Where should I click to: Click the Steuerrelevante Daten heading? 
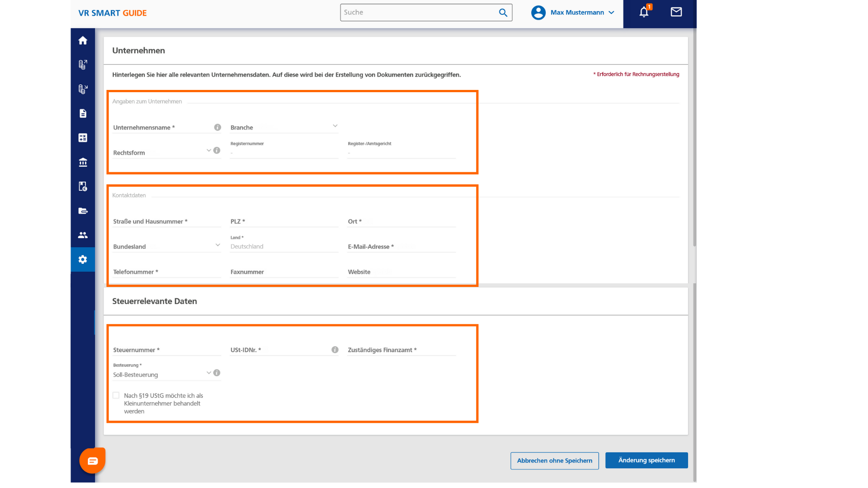(x=155, y=301)
